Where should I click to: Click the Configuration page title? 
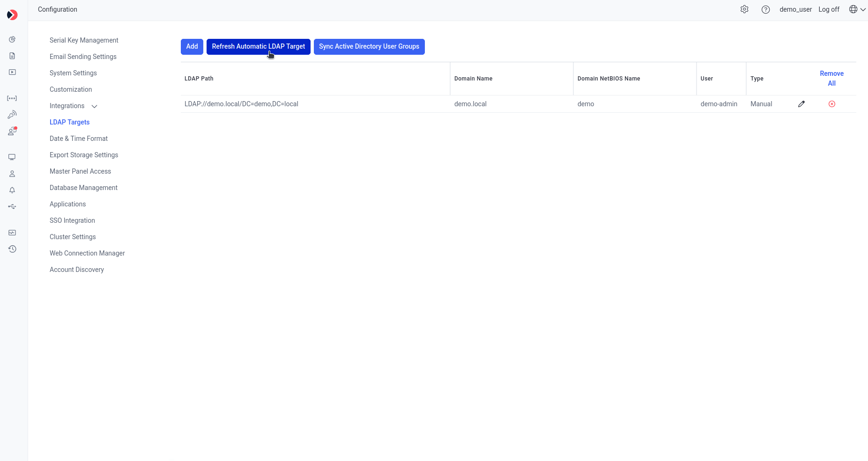tap(58, 9)
